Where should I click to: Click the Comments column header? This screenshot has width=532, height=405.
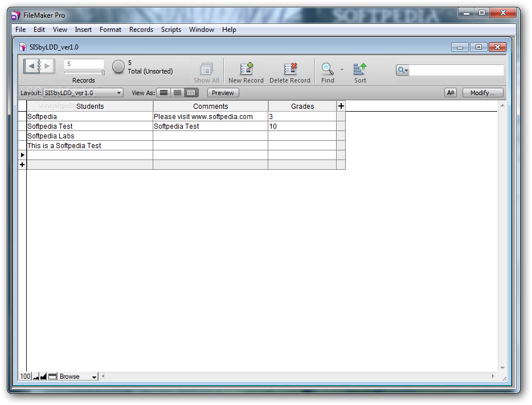[x=210, y=106]
